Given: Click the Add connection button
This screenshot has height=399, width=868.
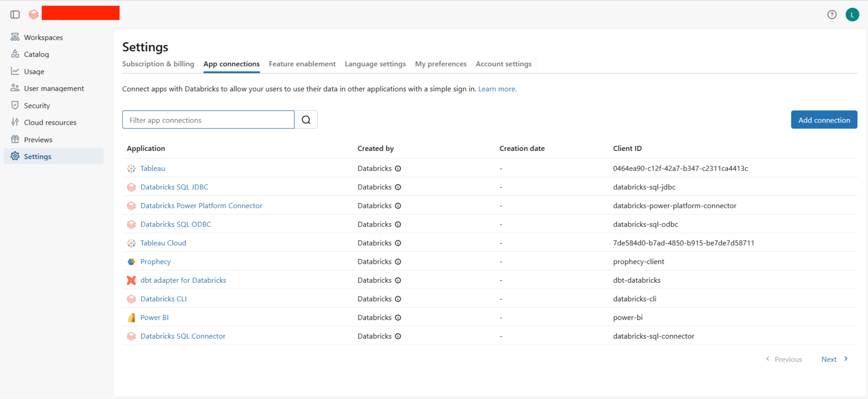Looking at the screenshot, I should tap(824, 120).
